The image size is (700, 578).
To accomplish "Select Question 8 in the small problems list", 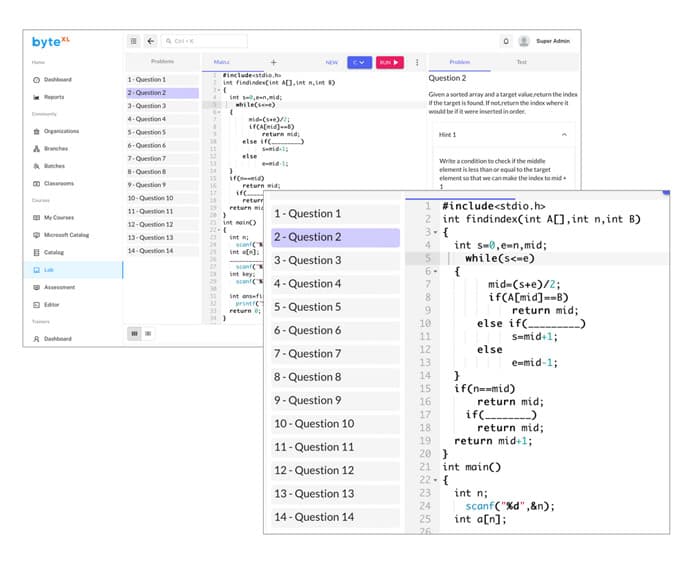I will coord(163,172).
